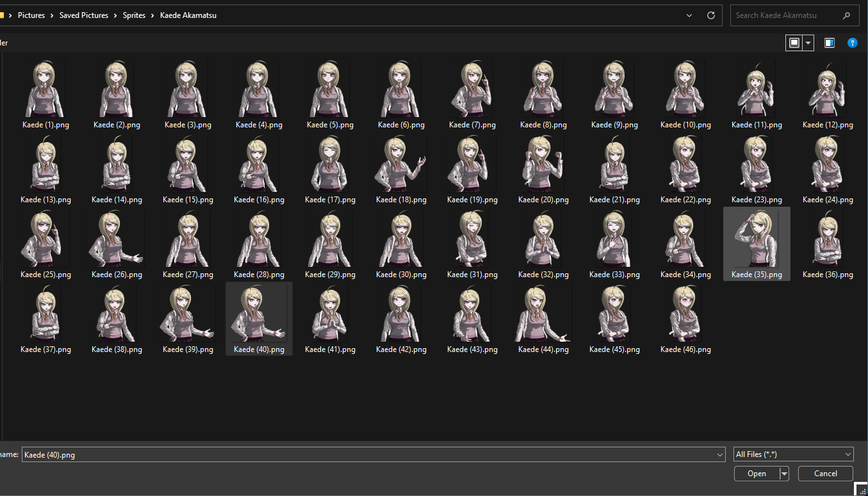Click the Refresh icon in the address bar

click(x=710, y=15)
